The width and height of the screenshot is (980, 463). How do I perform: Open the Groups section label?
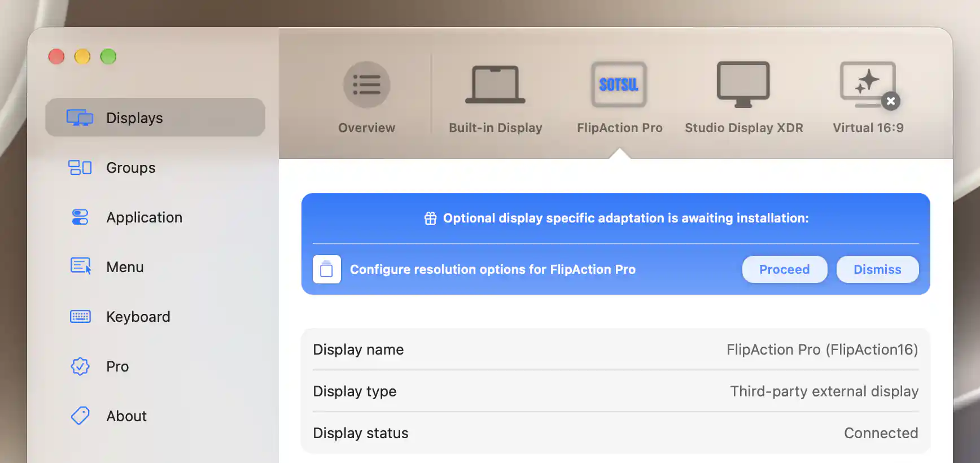click(131, 168)
